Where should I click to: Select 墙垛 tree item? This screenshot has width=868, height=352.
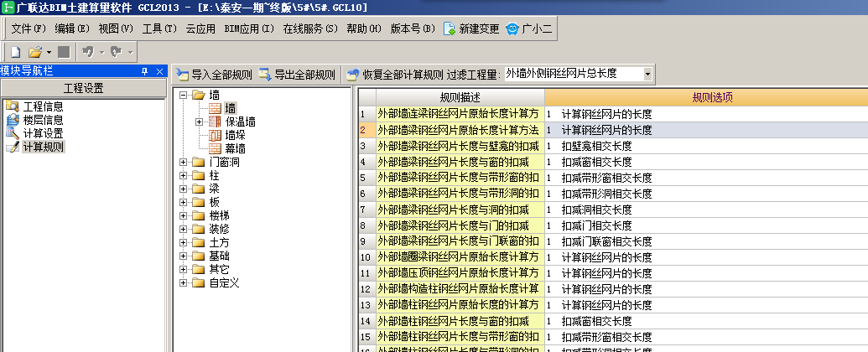coord(236,135)
